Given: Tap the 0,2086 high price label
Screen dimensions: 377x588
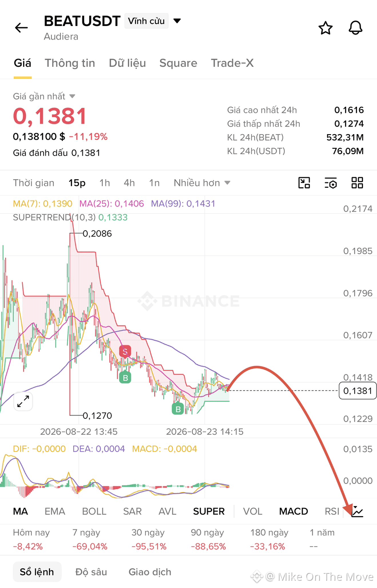Looking at the screenshot, I should [x=97, y=234].
